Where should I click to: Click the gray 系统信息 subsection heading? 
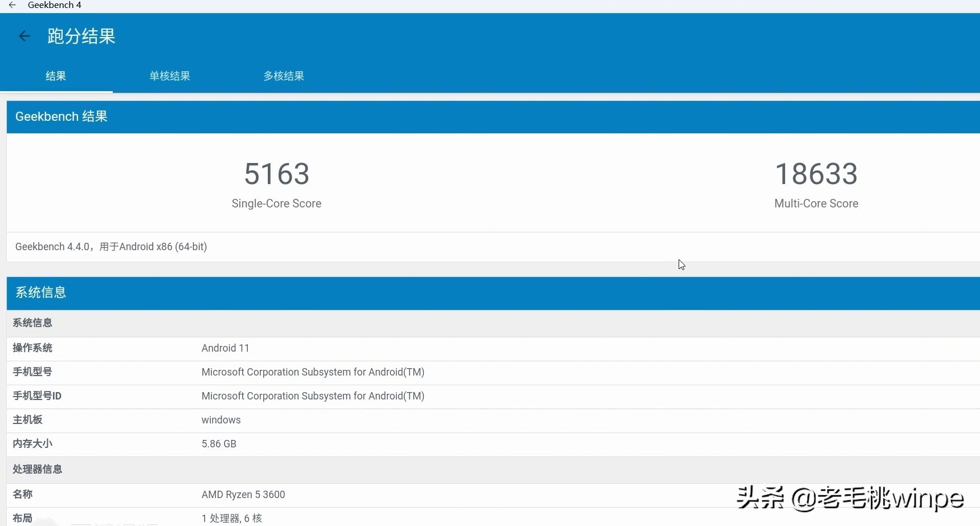[x=32, y=323]
